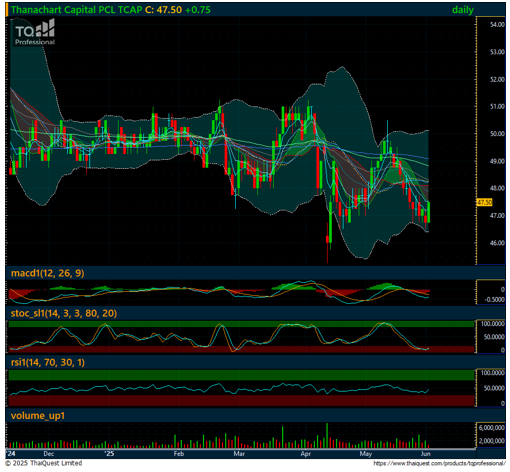
Task: Click the 'daily' timeframe label
Action: [x=463, y=10]
